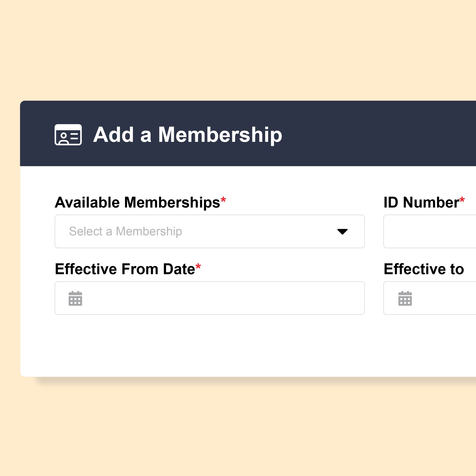Screen dimensions: 476x476
Task: Click the Effective From Date field label
Action: point(125,269)
